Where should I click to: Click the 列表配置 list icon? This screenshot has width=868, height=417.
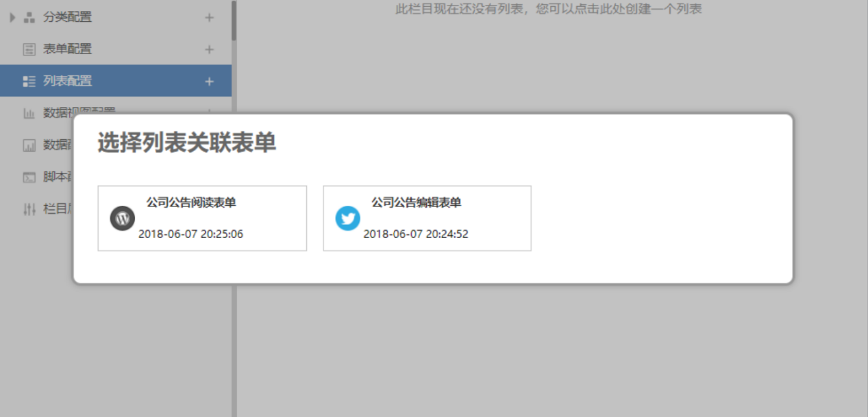point(29,82)
